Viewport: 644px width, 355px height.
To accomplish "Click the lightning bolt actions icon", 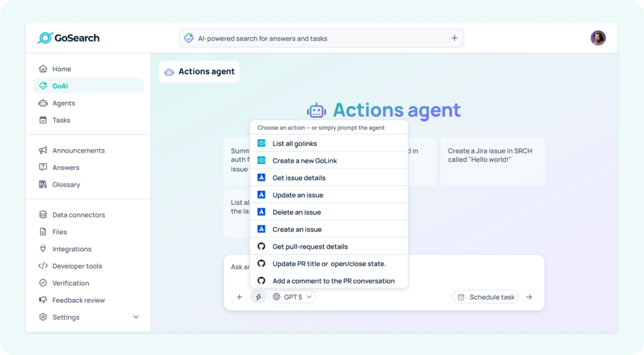I will click(258, 297).
